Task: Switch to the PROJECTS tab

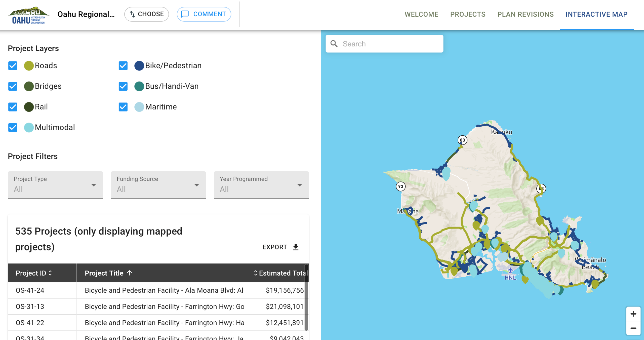Action: pyautogui.click(x=468, y=14)
